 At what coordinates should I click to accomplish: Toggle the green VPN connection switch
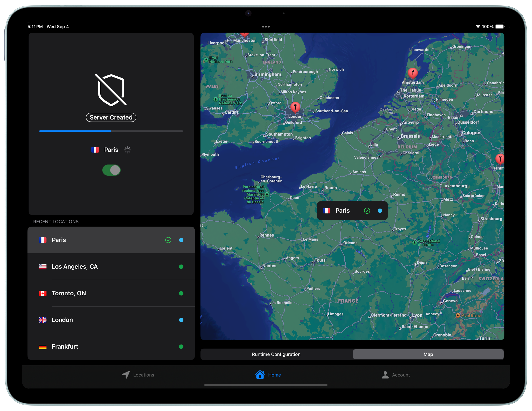point(111,170)
